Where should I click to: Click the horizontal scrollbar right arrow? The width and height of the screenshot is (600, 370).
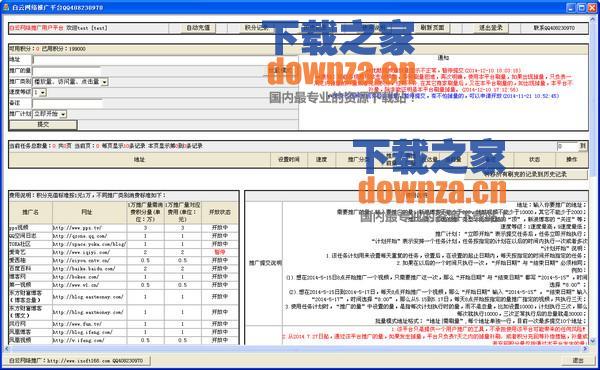[585, 349]
